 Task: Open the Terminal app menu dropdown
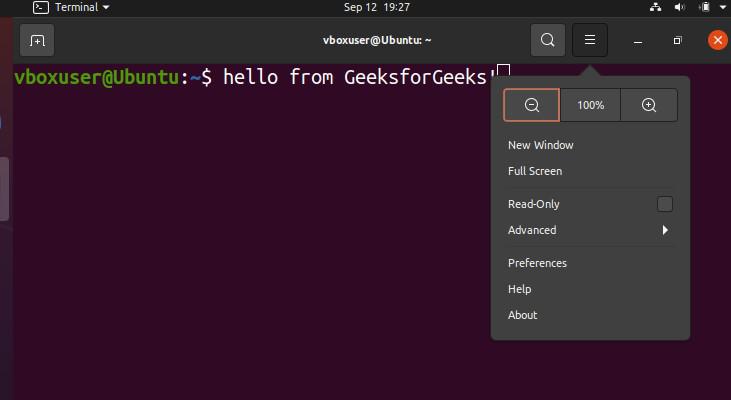[x=72, y=7]
